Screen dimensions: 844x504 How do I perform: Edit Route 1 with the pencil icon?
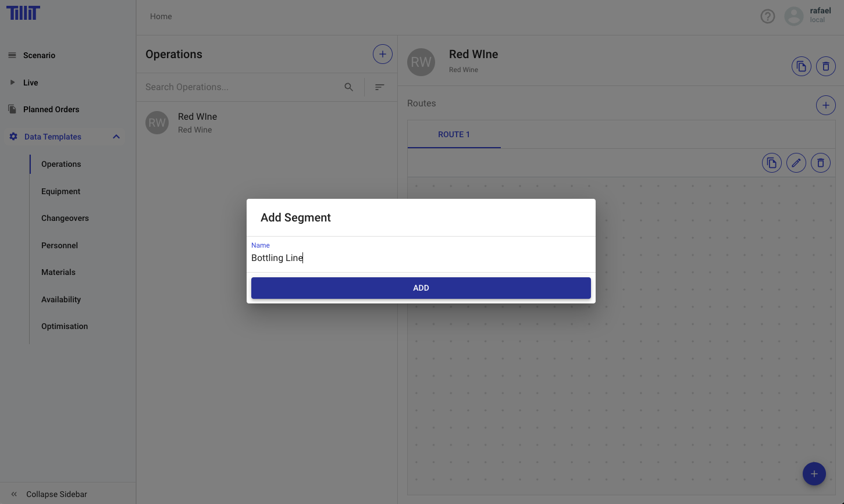point(796,163)
